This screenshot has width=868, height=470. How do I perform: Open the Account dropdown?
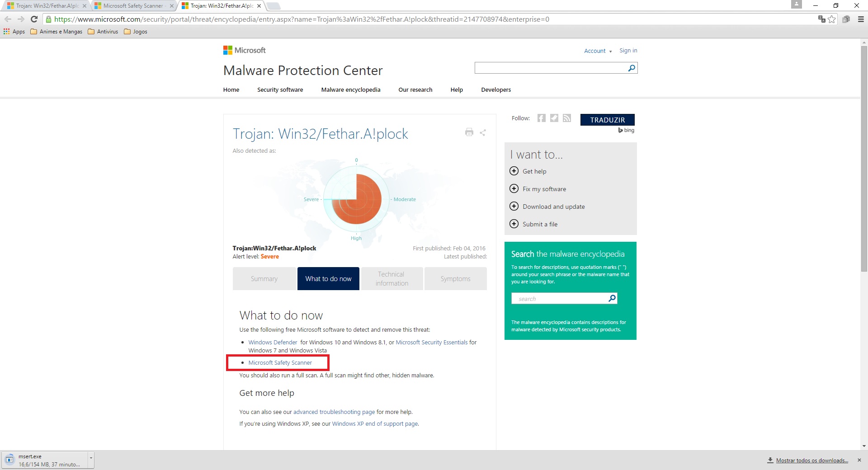(597, 51)
